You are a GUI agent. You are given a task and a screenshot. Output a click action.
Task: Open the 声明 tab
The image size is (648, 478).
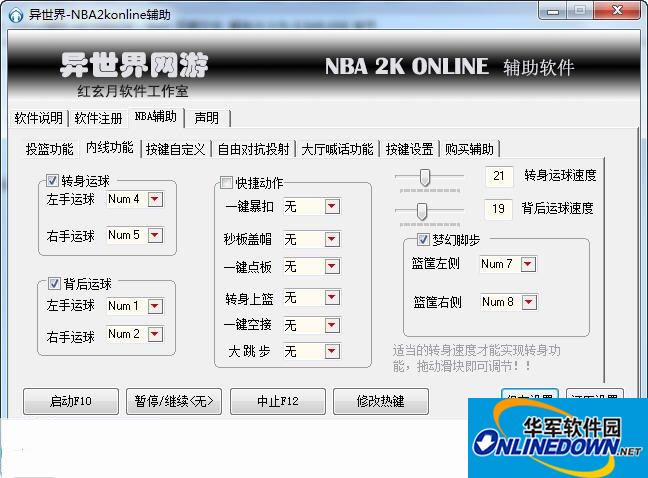pyautogui.click(x=206, y=118)
